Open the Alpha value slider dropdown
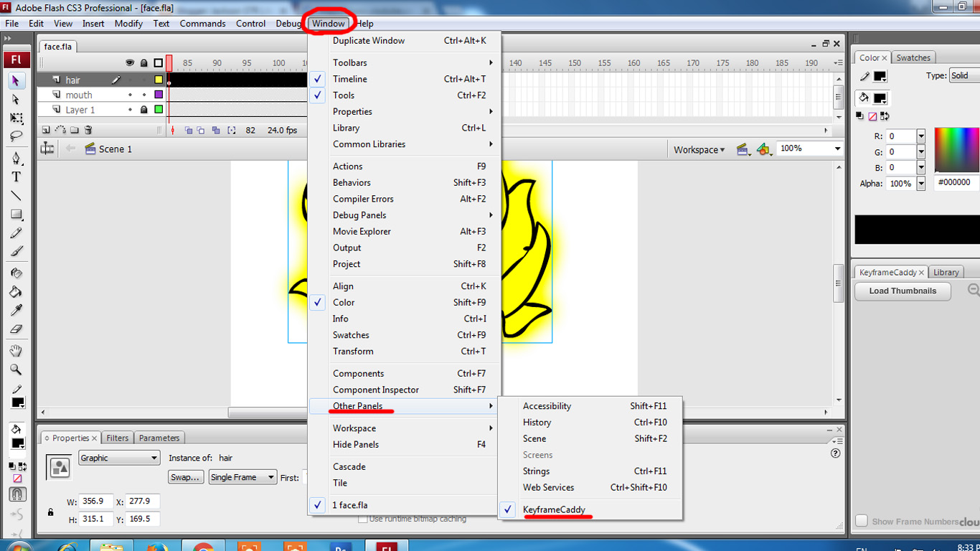This screenshot has height=551, width=980. click(920, 184)
